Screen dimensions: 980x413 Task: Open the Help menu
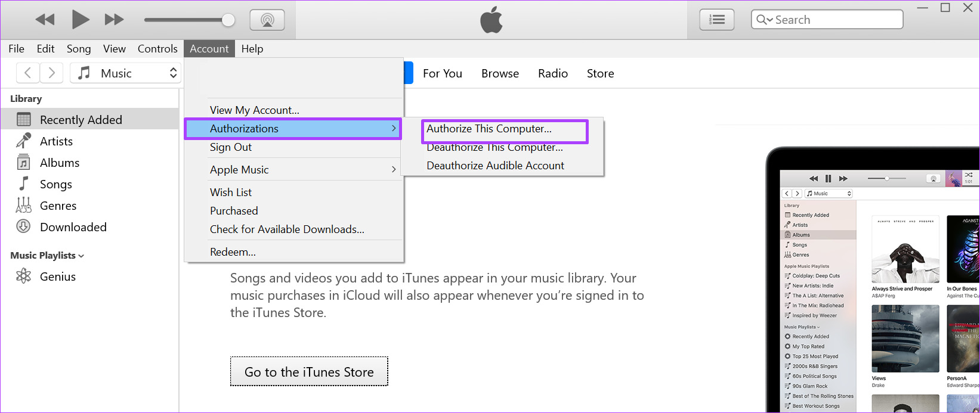click(252, 49)
